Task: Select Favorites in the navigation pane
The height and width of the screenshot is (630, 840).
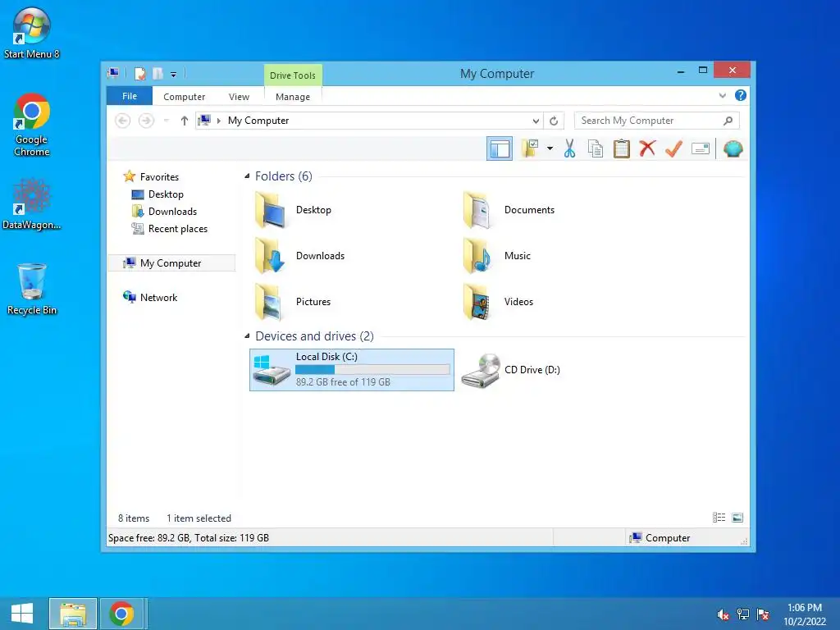Action: coord(160,177)
